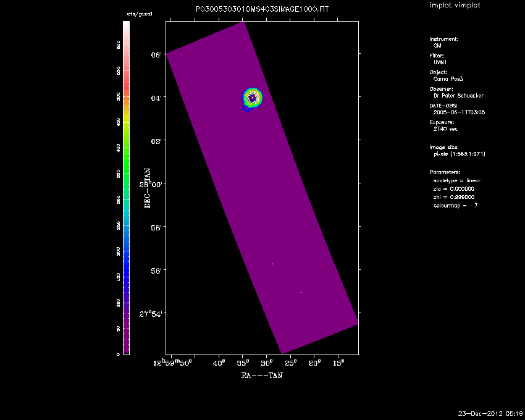Click the 'RA---TAN' axis label

tap(262, 376)
